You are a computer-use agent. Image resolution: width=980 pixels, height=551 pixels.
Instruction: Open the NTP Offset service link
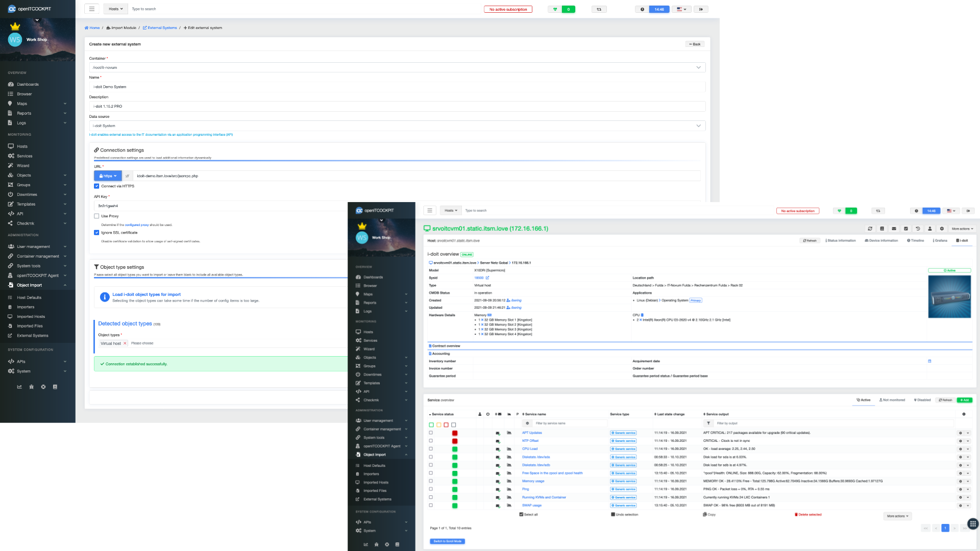pyautogui.click(x=531, y=440)
